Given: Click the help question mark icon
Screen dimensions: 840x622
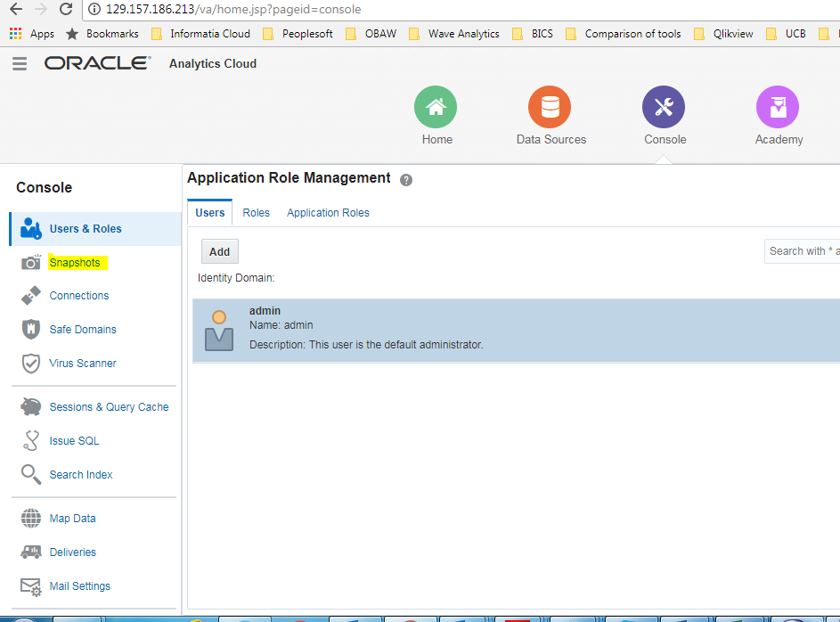Looking at the screenshot, I should 406,180.
